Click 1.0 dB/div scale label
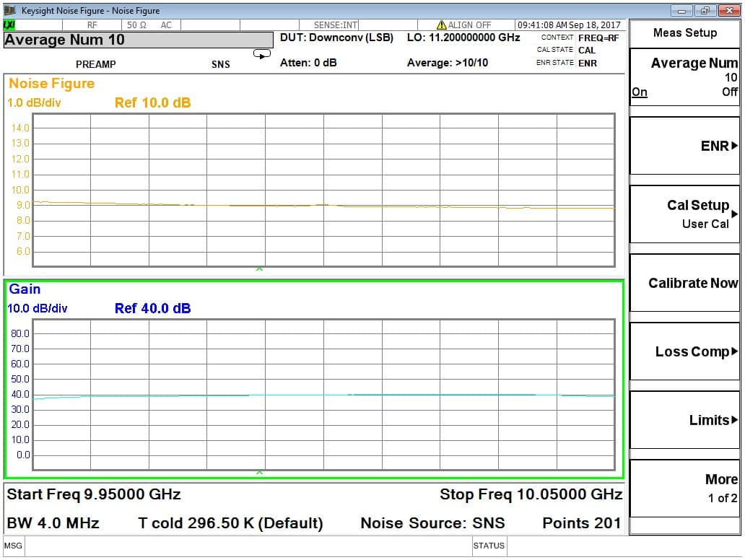The image size is (745, 560). point(34,102)
